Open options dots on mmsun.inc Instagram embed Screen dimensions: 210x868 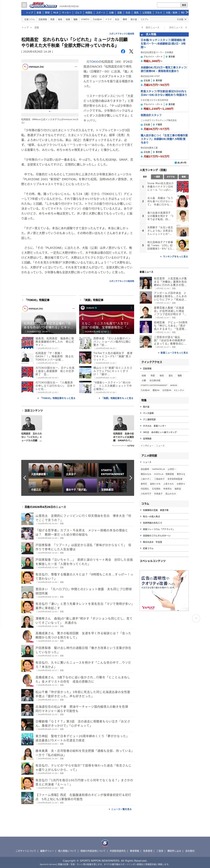[x=76, y=67]
